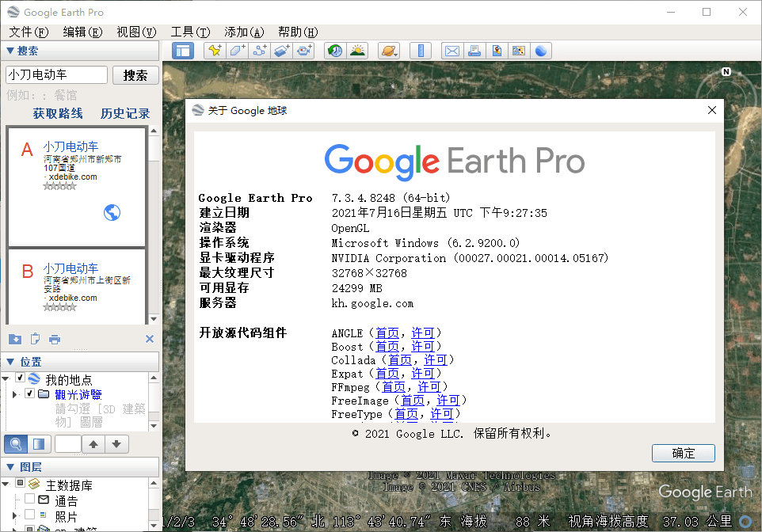
Task: Toggle 主数据库 layer checkbox
Action: 21,483
